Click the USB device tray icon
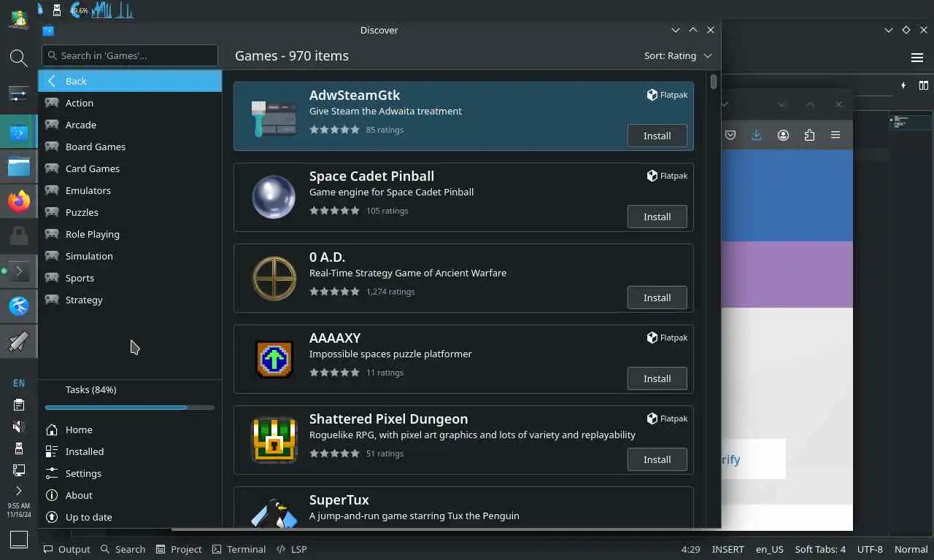The height and width of the screenshot is (560, 934). [x=19, y=448]
